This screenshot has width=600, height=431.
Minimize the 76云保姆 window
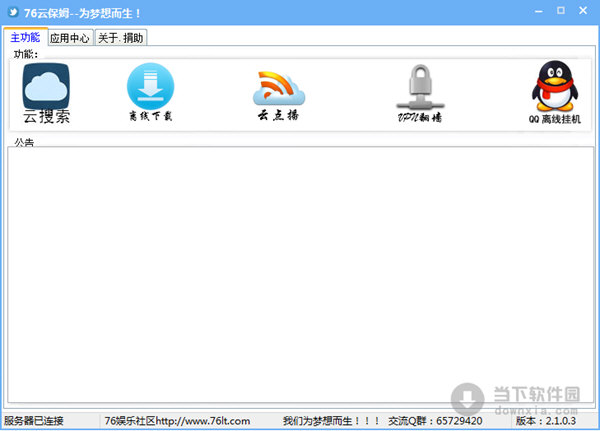[539, 11]
